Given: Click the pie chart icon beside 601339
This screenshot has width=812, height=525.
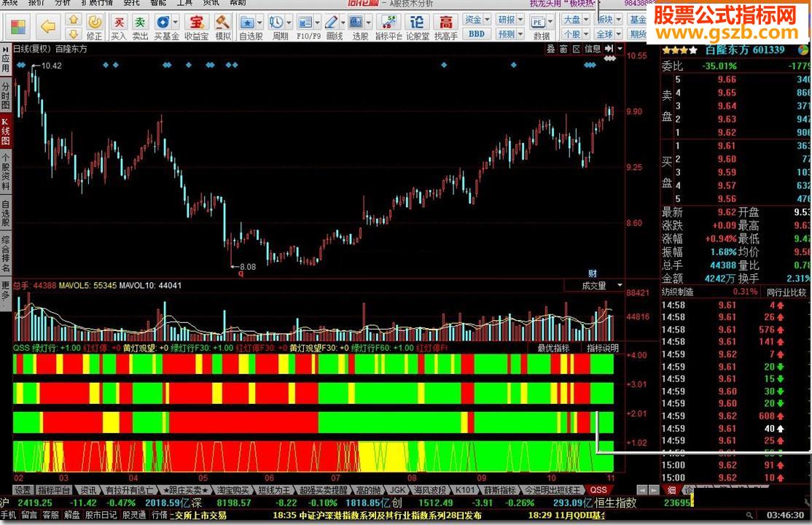Looking at the screenshot, I should tap(803, 50).
